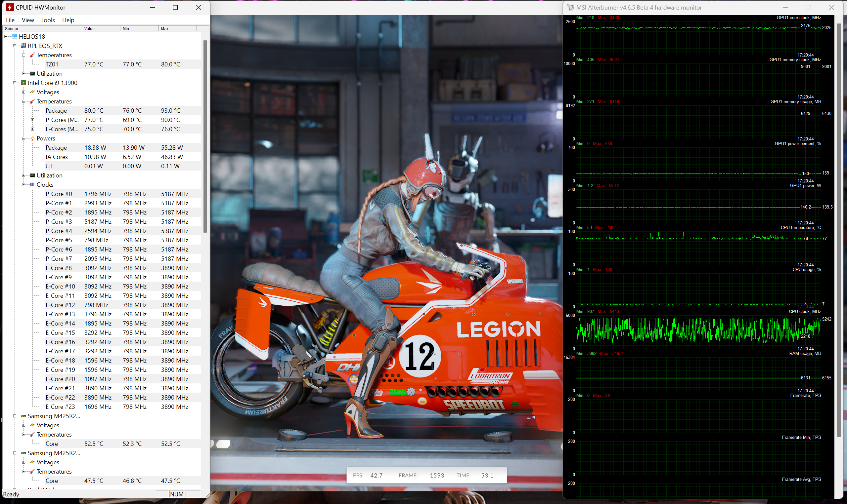Click the Powers flame icon
The width and height of the screenshot is (847, 504).
click(33, 138)
